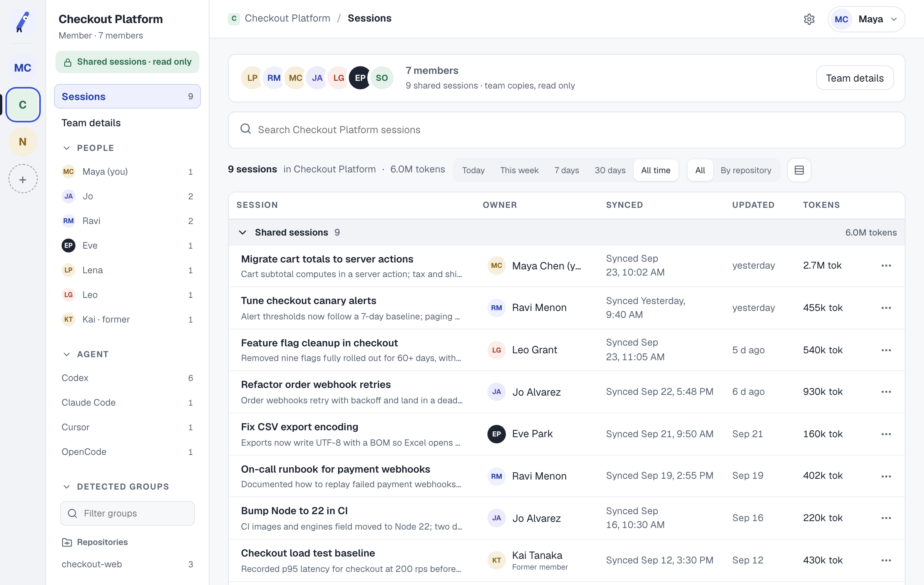Open more options for Migrate cart totals session

tap(886, 266)
